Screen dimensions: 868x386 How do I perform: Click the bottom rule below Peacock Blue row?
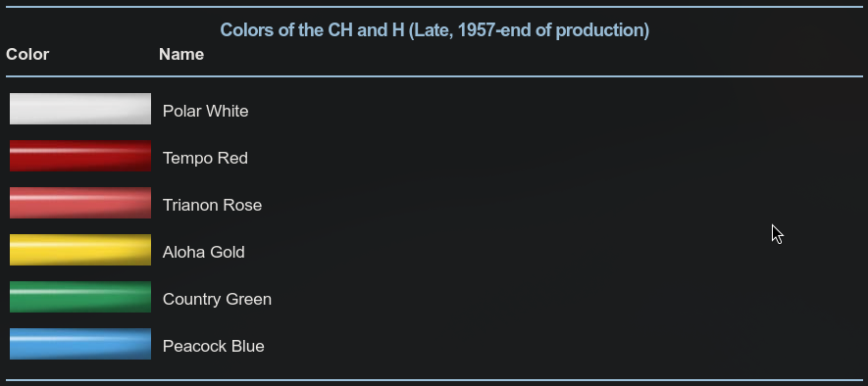[434, 380]
